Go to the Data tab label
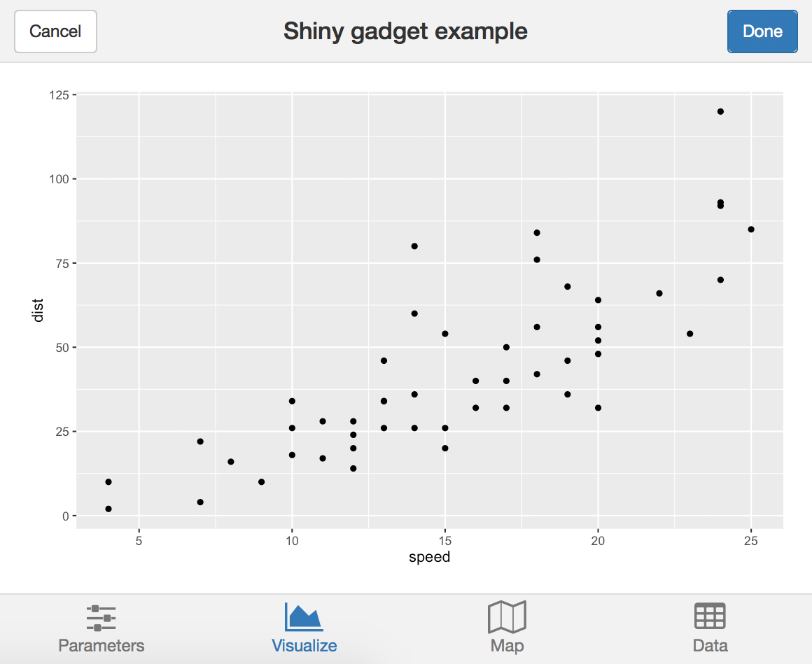Viewport: 812px width, 664px height. click(x=710, y=646)
